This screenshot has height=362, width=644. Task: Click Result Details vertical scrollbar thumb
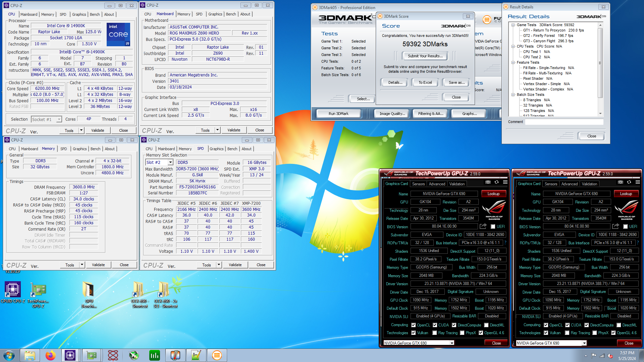click(600, 63)
